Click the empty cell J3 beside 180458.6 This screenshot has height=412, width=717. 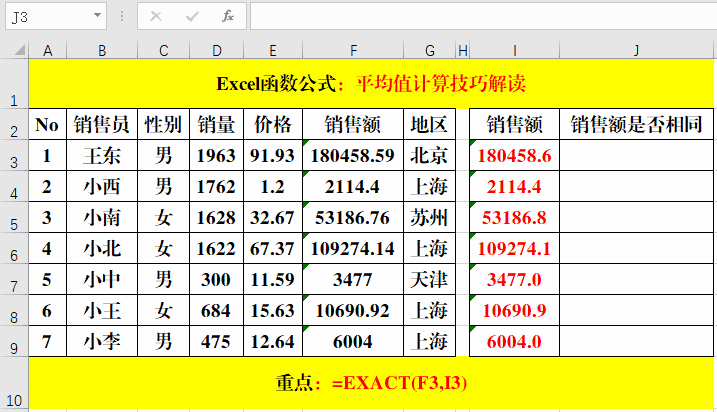pyautogui.click(x=637, y=155)
